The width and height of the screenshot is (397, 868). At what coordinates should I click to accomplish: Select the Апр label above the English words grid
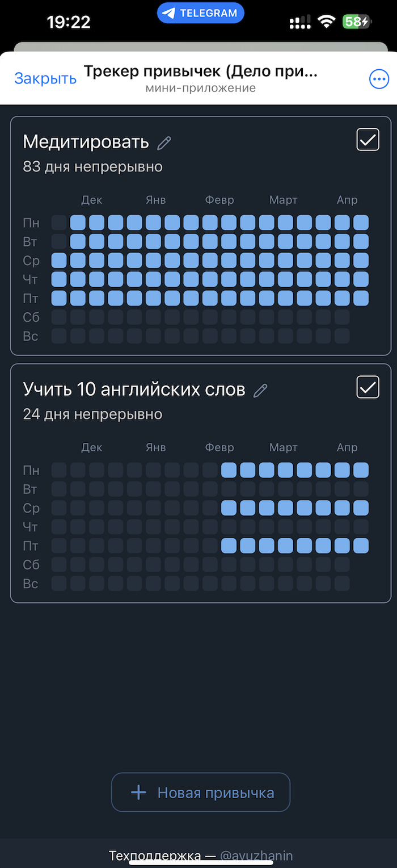347,447
